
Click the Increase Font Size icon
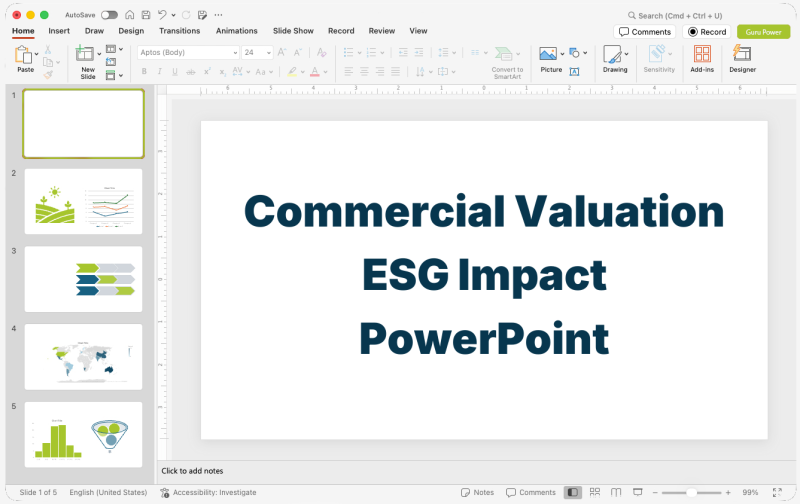point(282,52)
